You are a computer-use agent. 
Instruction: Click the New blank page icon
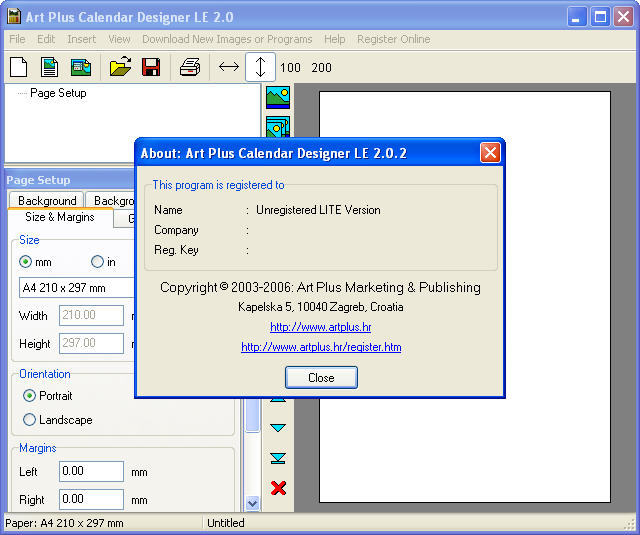pyautogui.click(x=18, y=67)
